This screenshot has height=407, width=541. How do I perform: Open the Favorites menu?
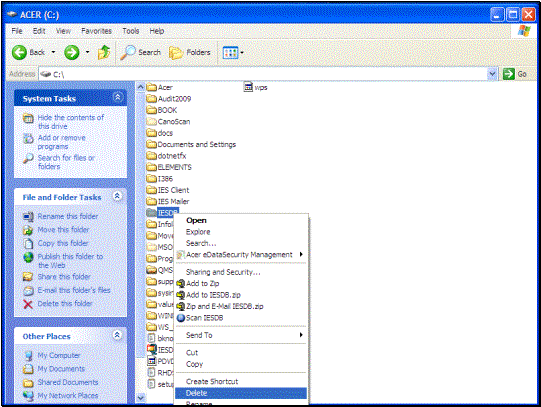(x=96, y=31)
